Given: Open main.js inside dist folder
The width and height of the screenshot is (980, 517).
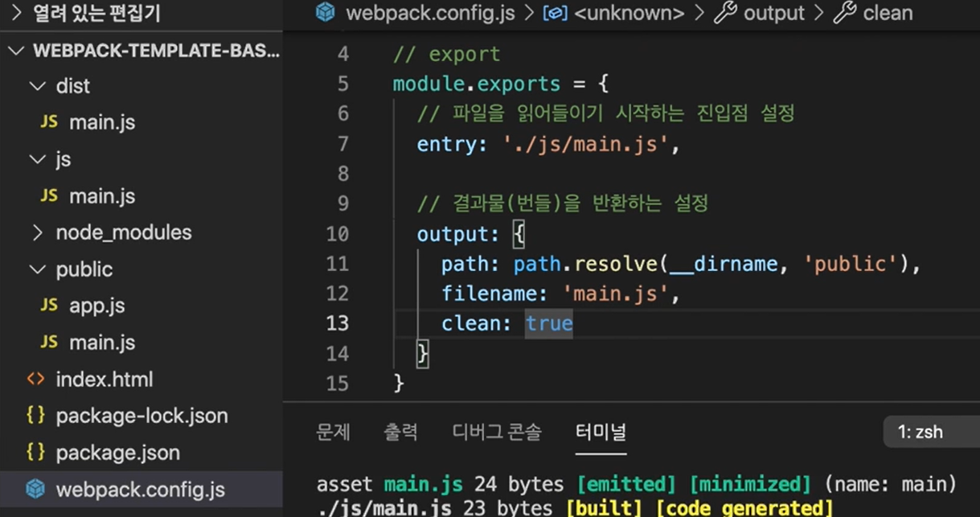Looking at the screenshot, I should [102, 123].
